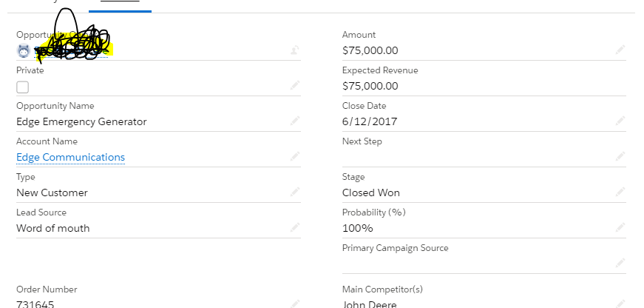
Task: Click pencil icon for Primary Campaign Source
Action: (x=621, y=263)
